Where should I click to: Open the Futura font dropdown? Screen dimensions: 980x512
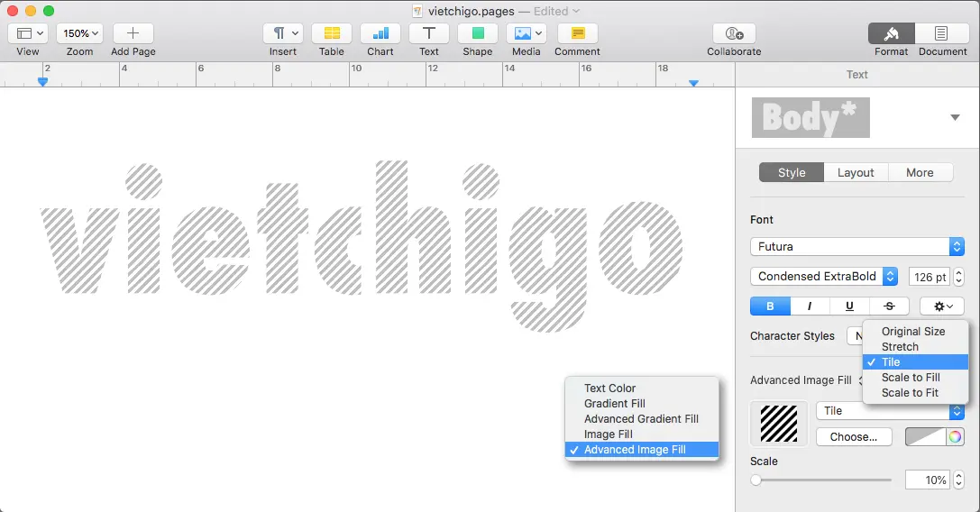[x=856, y=246]
